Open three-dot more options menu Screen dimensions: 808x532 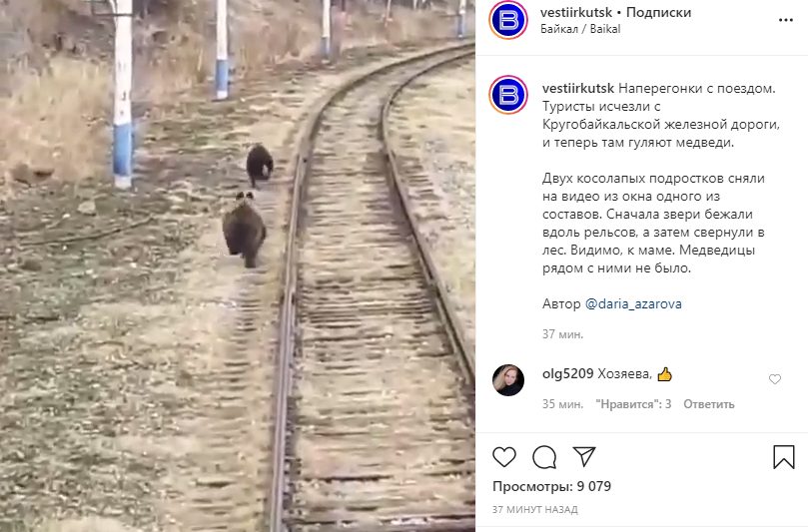[785, 21]
